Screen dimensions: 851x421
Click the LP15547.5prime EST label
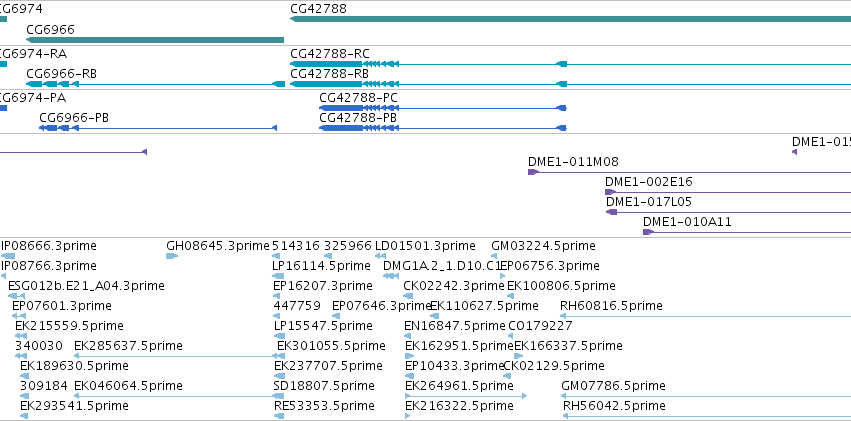[x=323, y=326]
